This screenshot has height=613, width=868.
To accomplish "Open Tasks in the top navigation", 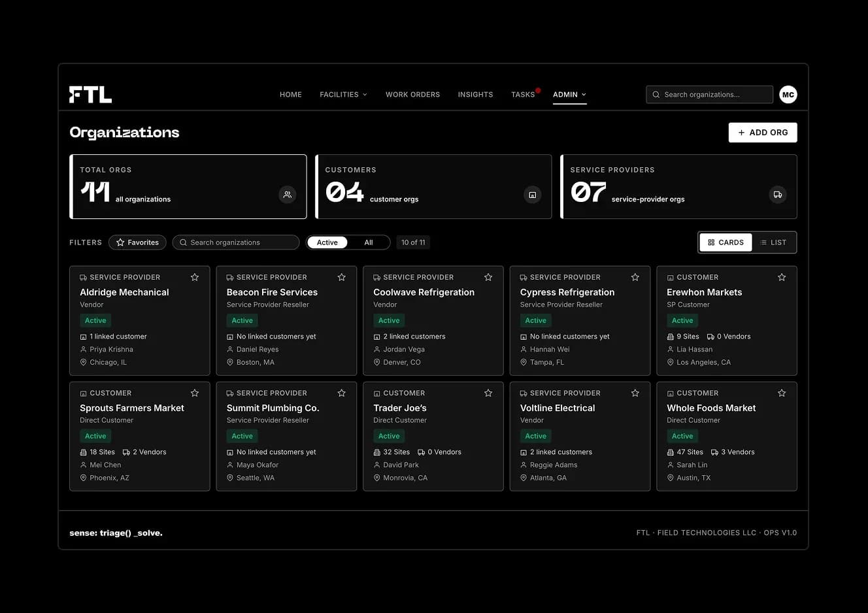I will [523, 95].
